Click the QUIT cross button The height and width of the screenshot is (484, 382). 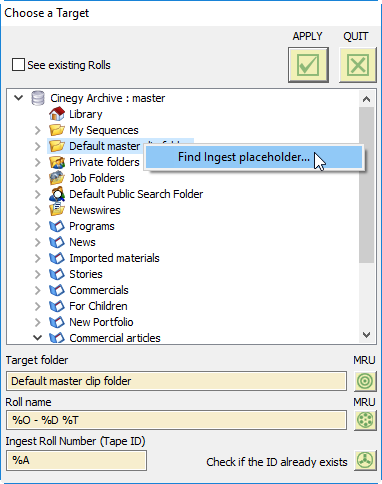358,65
